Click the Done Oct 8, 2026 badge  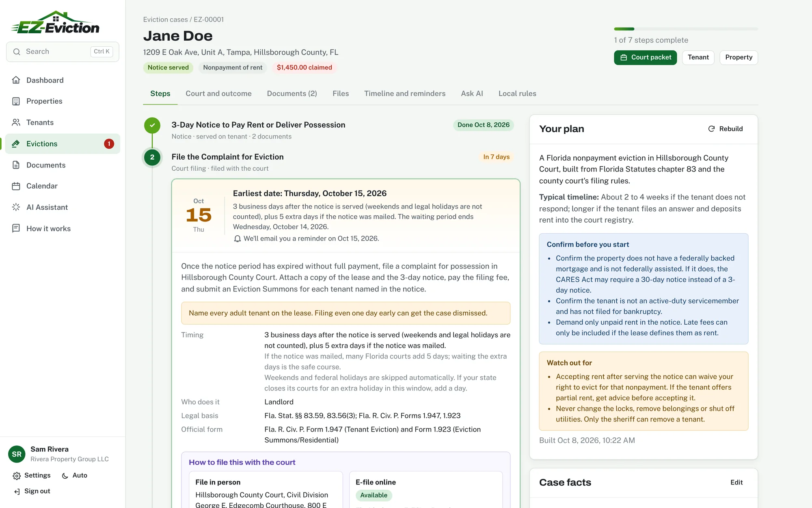[483, 125]
